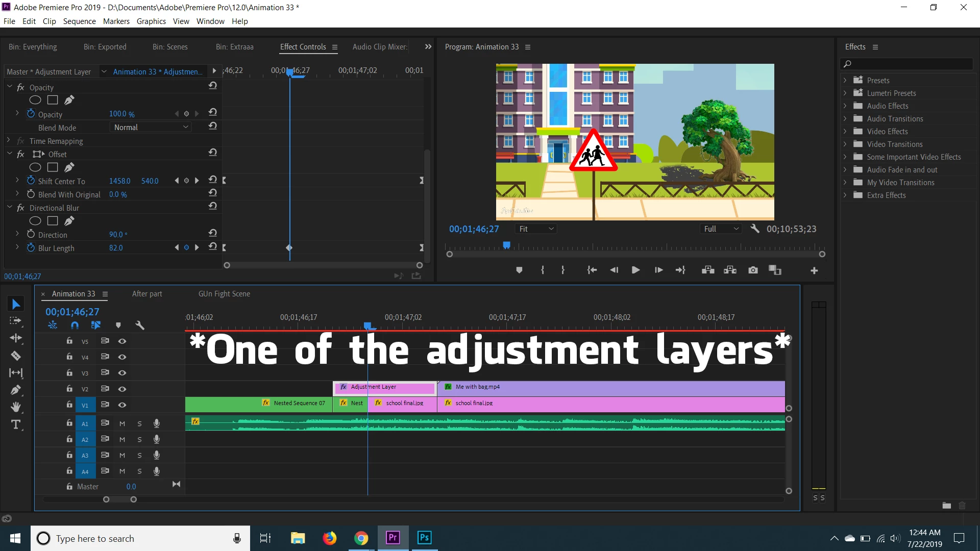Screen dimensions: 980x551
Task: Open the Graphics menu
Action: 151,21
